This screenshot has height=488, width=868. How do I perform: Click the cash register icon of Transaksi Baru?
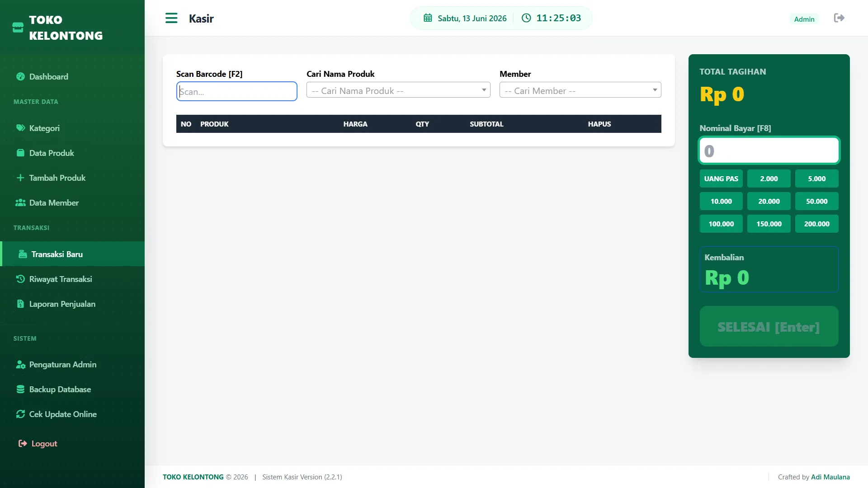(23, 254)
